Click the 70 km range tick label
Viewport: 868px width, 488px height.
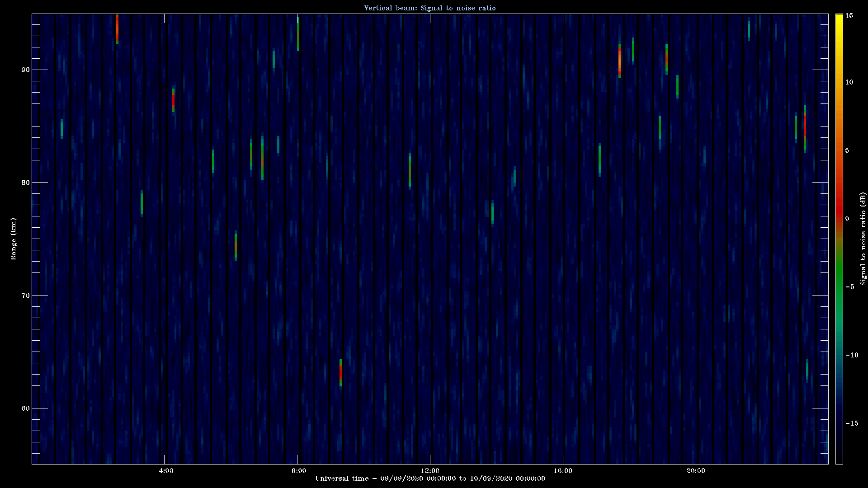(x=25, y=296)
